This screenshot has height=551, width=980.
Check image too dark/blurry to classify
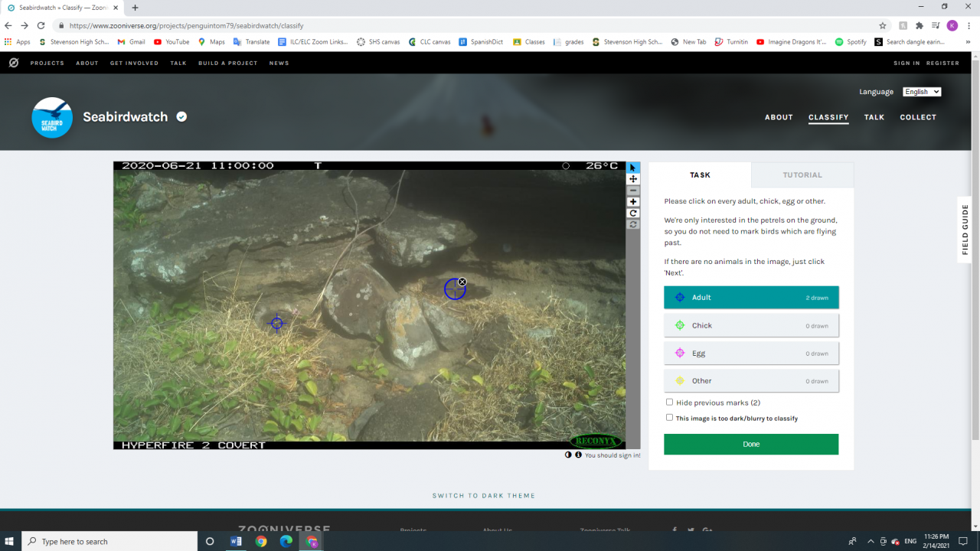pyautogui.click(x=669, y=418)
